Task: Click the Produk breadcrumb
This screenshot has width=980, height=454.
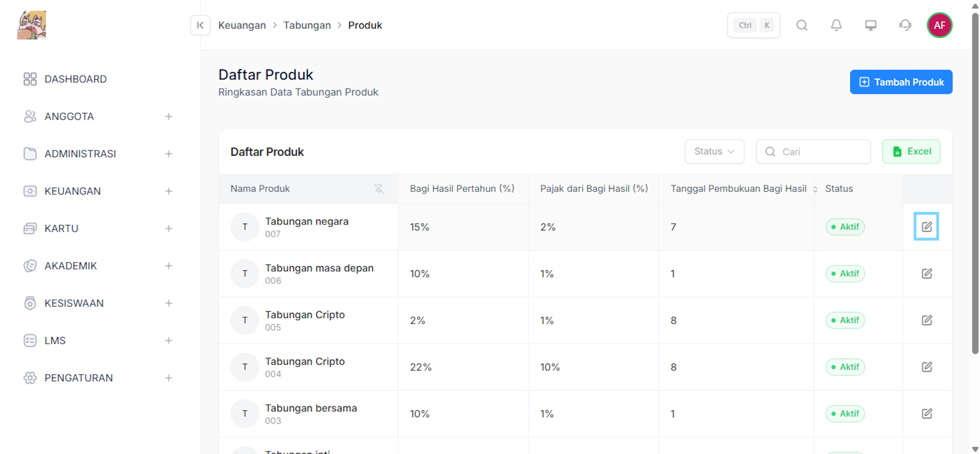Action: click(365, 25)
